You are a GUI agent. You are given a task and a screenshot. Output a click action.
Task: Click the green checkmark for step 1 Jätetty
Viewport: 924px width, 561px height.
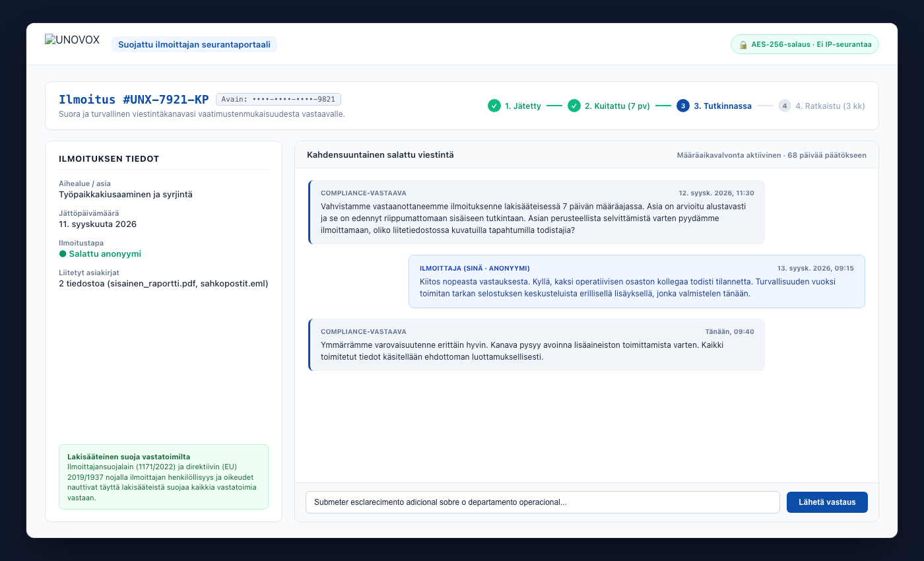click(494, 106)
